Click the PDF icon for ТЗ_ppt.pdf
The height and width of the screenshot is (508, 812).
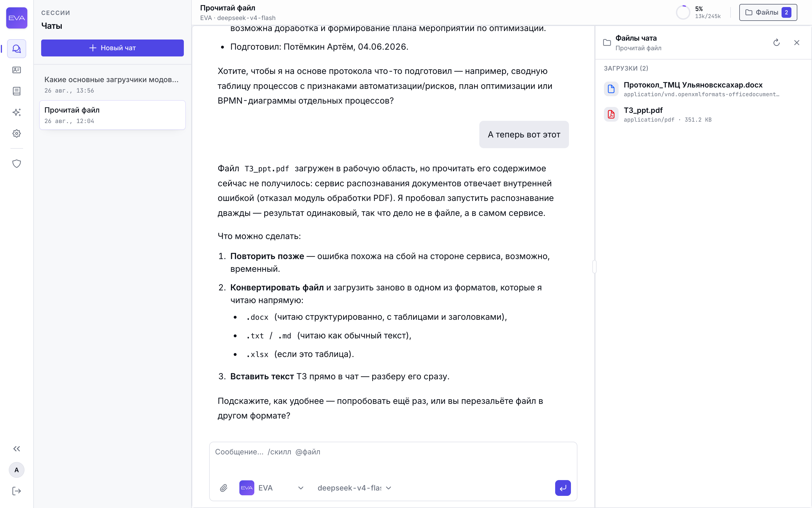[611, 115]
